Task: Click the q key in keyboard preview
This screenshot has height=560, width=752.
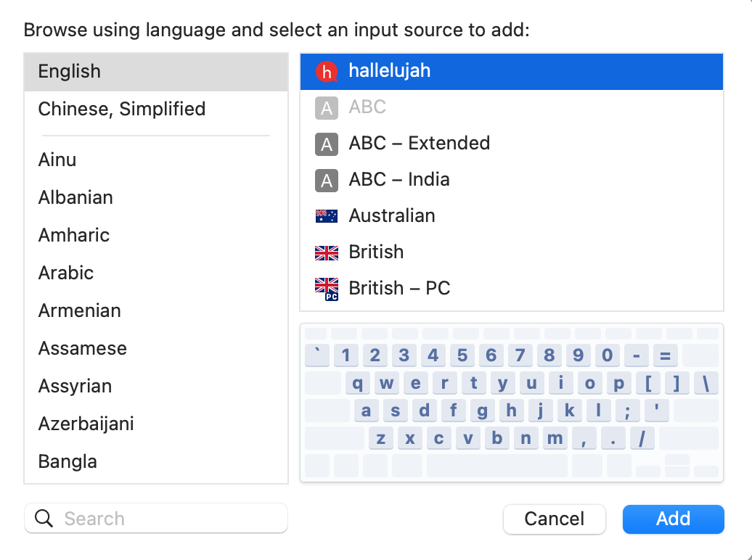Action: click(x=357, y=383)
